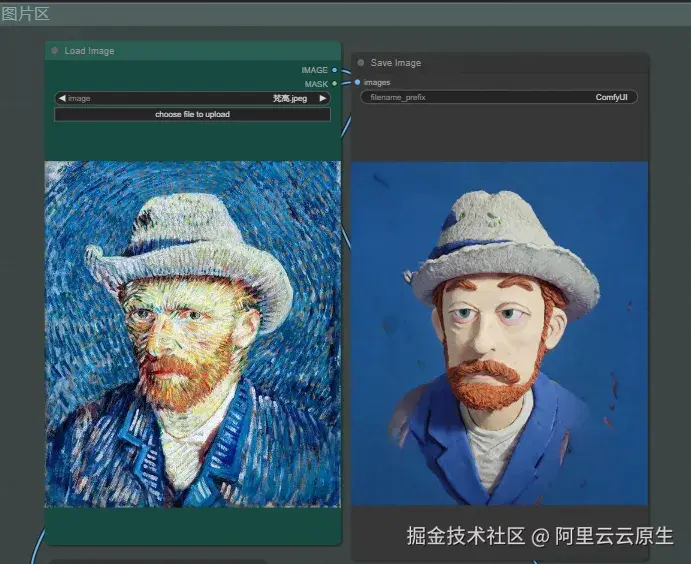Click the choose file to upload button
Screen dimensions: 691x564
coord(193,115)
